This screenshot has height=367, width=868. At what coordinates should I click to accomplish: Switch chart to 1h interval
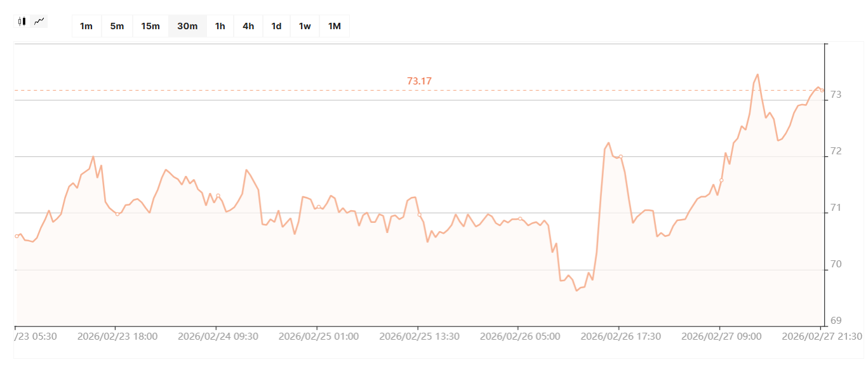(x=220, y=26)
